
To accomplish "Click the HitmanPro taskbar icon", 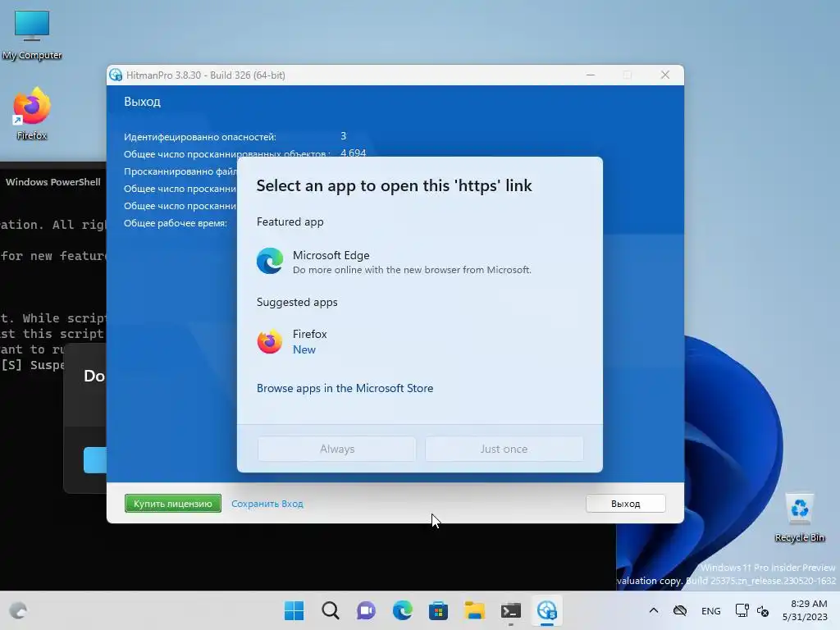I will coord(547,610).
